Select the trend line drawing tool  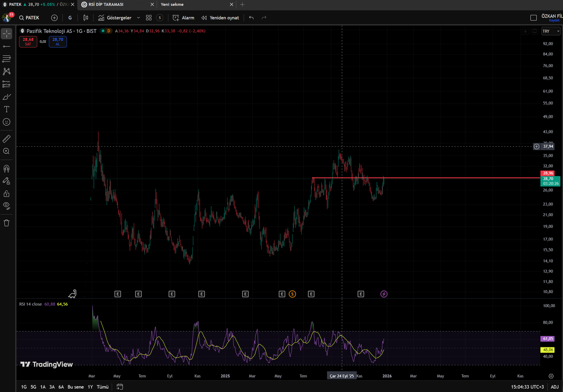(7, 46)
